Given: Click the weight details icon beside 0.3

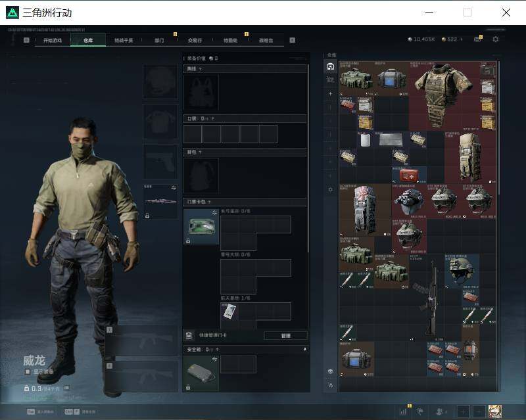Looking at the screenshot, I should [x=67, y=388].
